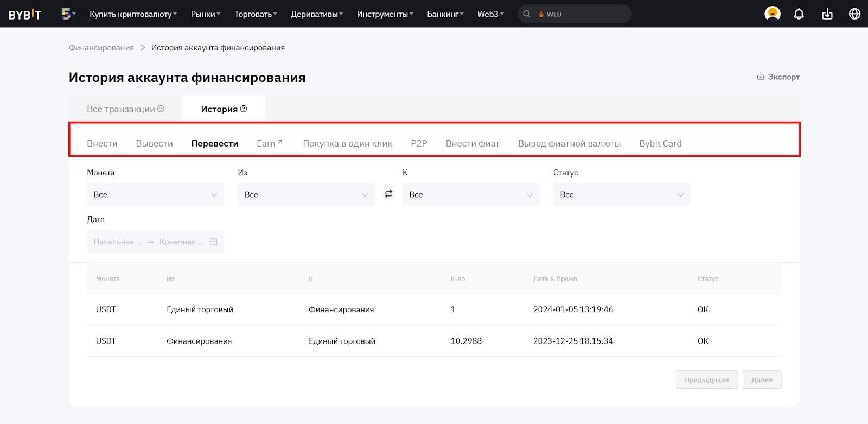This screenshot has width=868, height=424.
Task: Open user profile avatar menu
Action: coord(773,14)
